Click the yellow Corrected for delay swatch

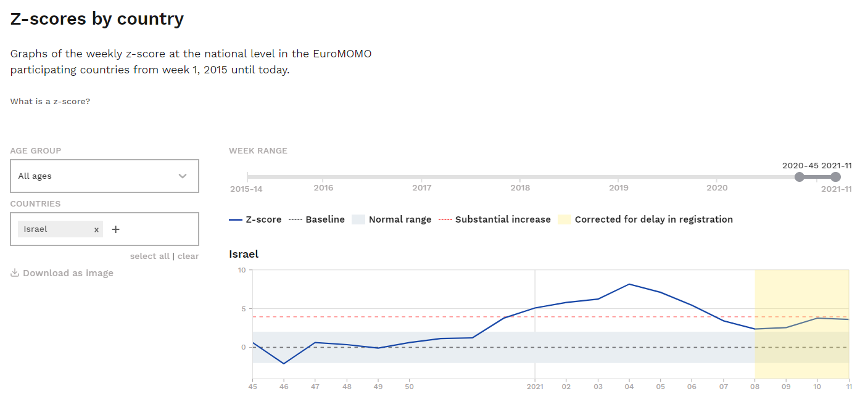tap(564, 219)
